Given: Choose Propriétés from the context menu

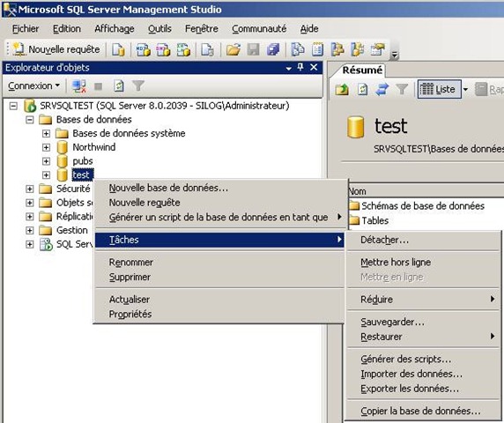Looking at the screenshot, I should point(219,314).
